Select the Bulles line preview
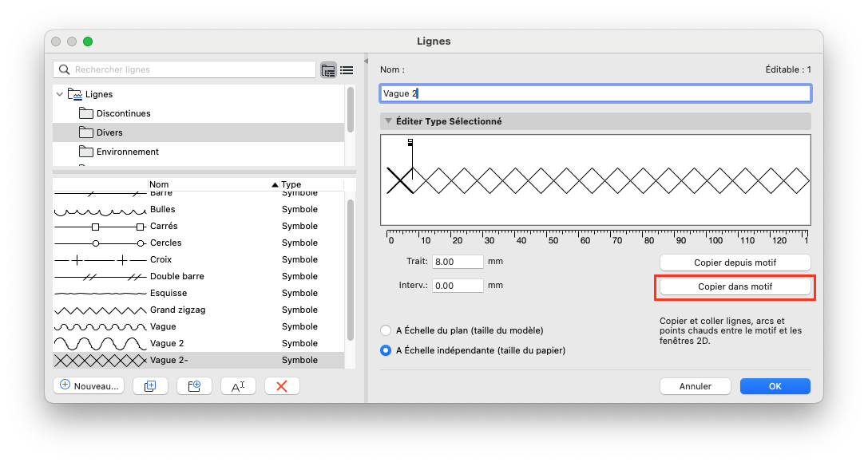 coord(100,210)
